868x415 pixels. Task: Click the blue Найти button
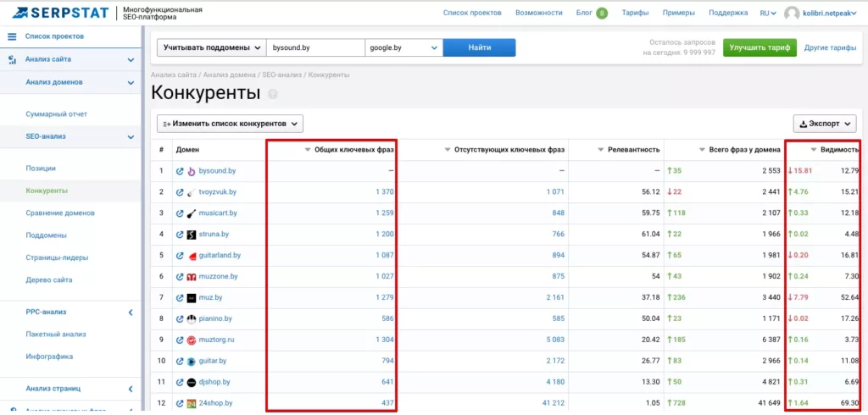tap(480, 47)
